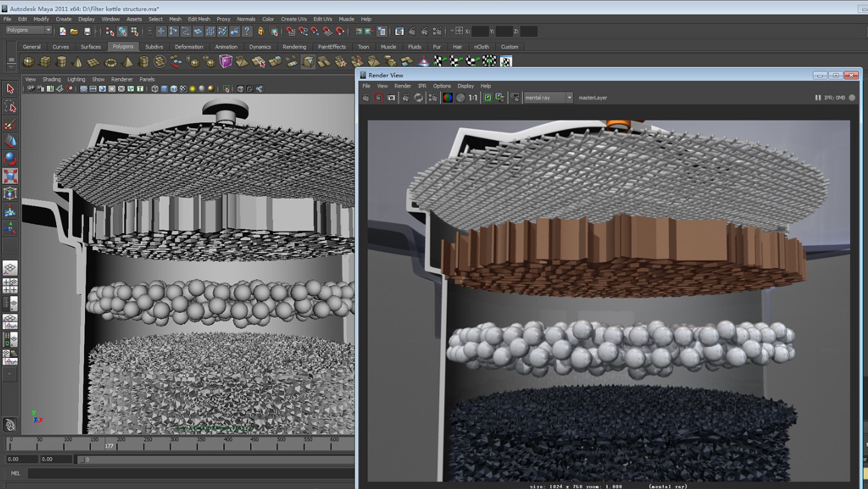868x489 pixels.
Task: Pause IPR tuning in Render View
Action: coord(818,98)
